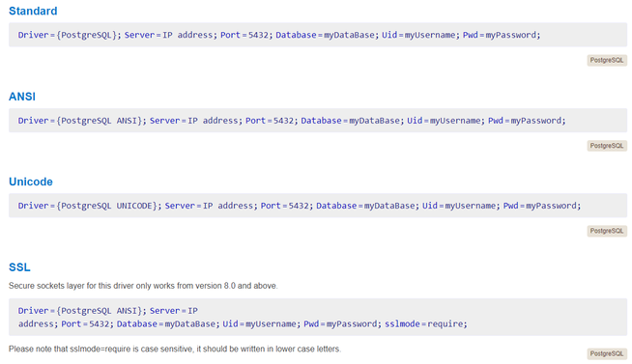Screen dimensions: 632x364
Task: Open the Unicode heading link
Action: 31,182
